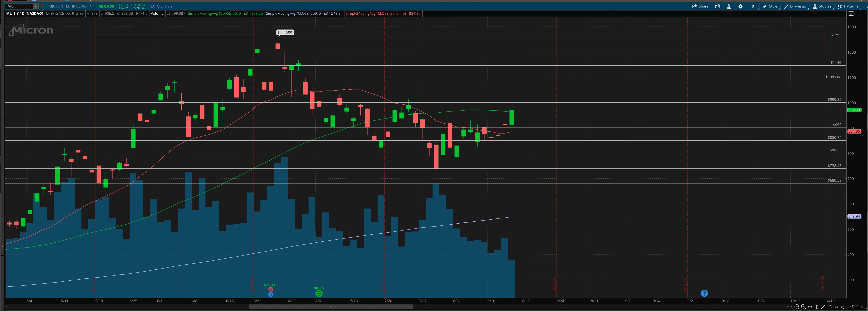868x311 pixels.
Task: Click the C: 968.53 close value
Action: click(125, 13)
